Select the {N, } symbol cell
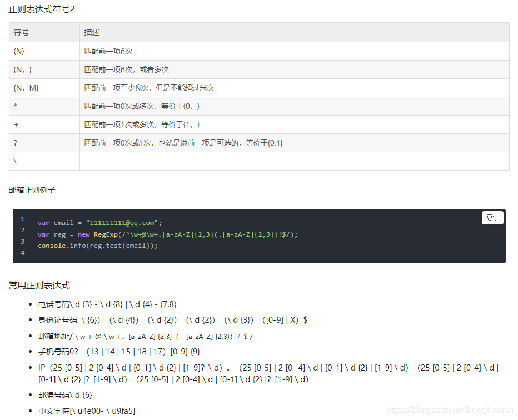The image size is (518, 420). click(x=44, y=69)
